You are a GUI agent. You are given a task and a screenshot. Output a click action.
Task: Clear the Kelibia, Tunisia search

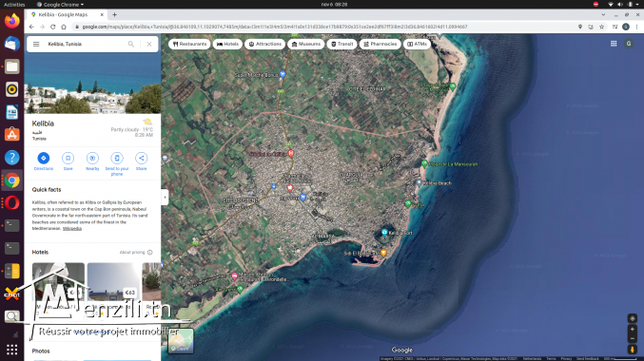[149, 44]
